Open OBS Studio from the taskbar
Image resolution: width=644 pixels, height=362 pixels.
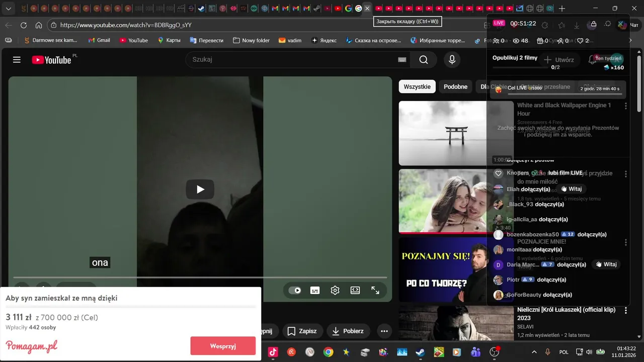[x=495, y=352]
